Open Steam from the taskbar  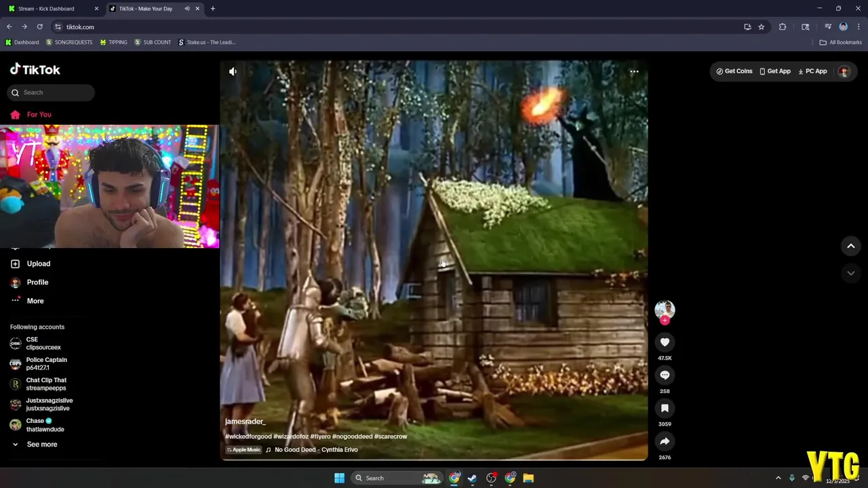[473, 479]
